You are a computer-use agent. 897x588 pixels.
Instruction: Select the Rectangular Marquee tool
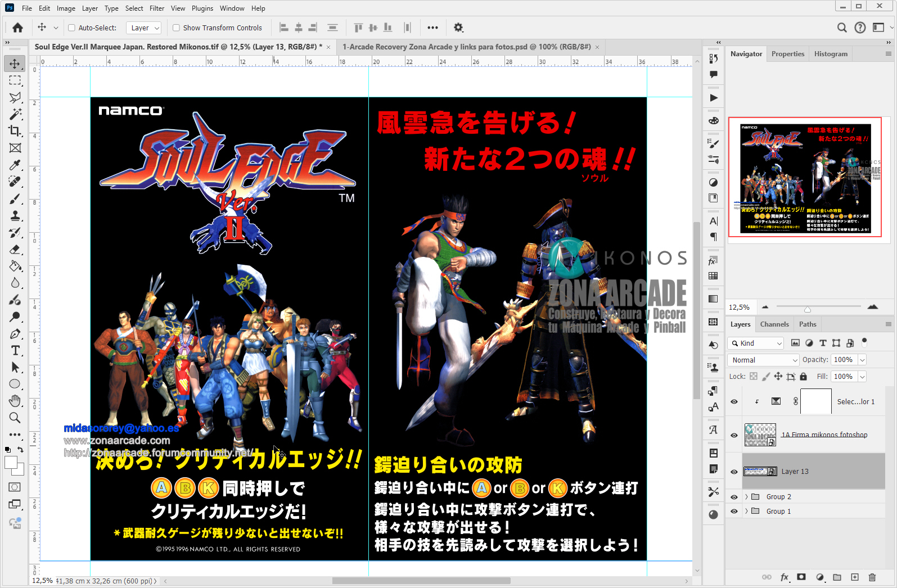(x=15, y=80)
